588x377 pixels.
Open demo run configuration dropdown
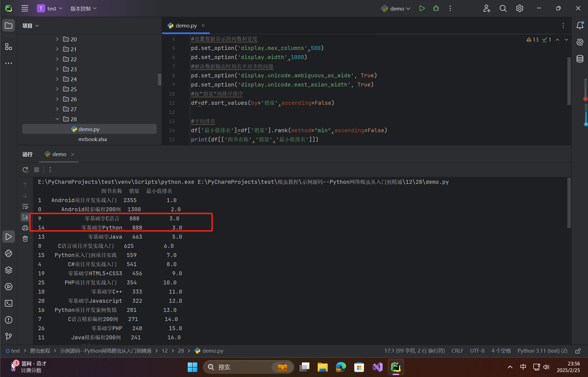(396, 9)
